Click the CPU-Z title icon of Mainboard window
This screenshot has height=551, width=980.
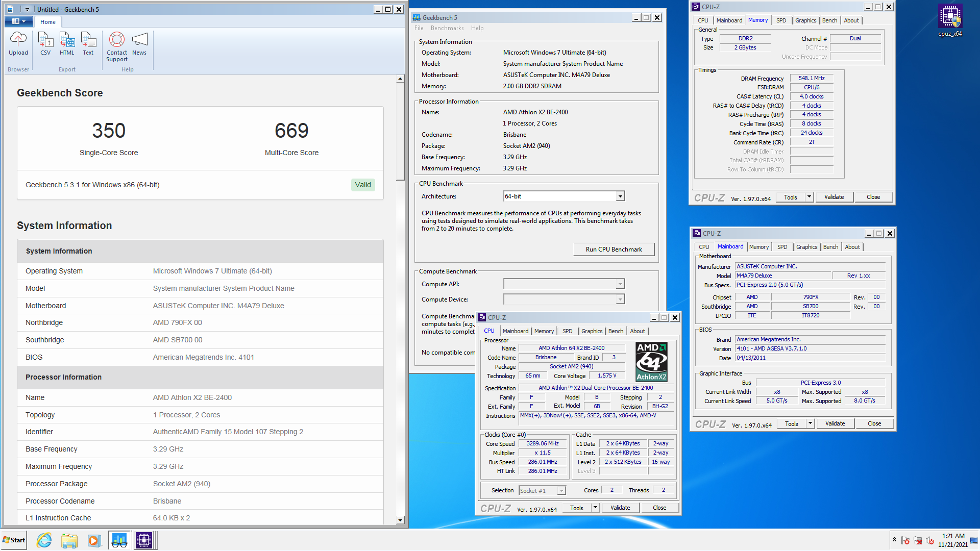[x=697, y=234]
